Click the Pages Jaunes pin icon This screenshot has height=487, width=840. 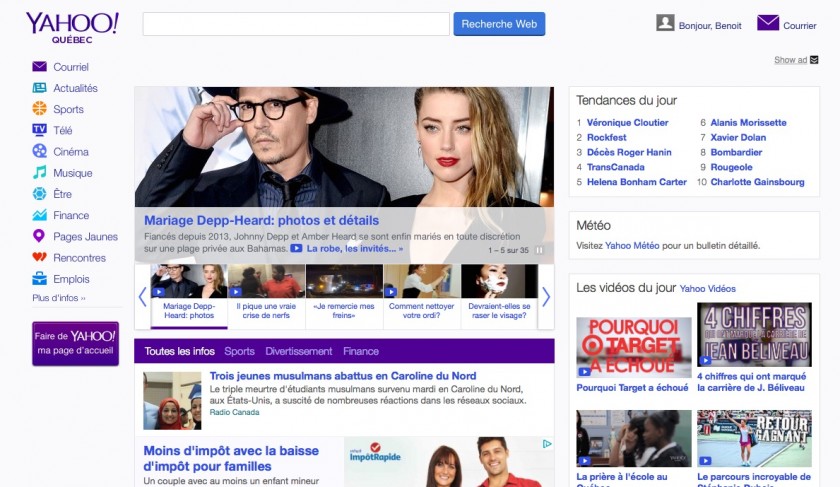[40, 236]
